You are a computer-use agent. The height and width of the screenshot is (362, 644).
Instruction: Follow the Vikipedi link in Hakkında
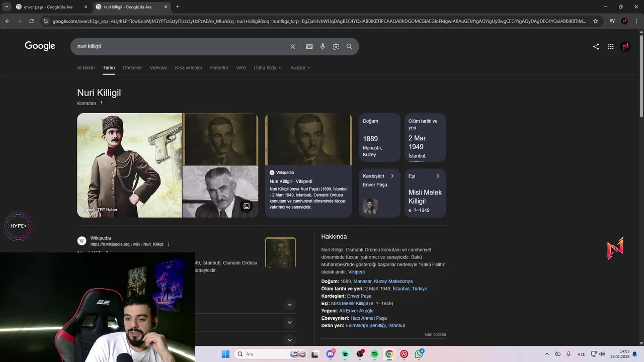(356, 272)
